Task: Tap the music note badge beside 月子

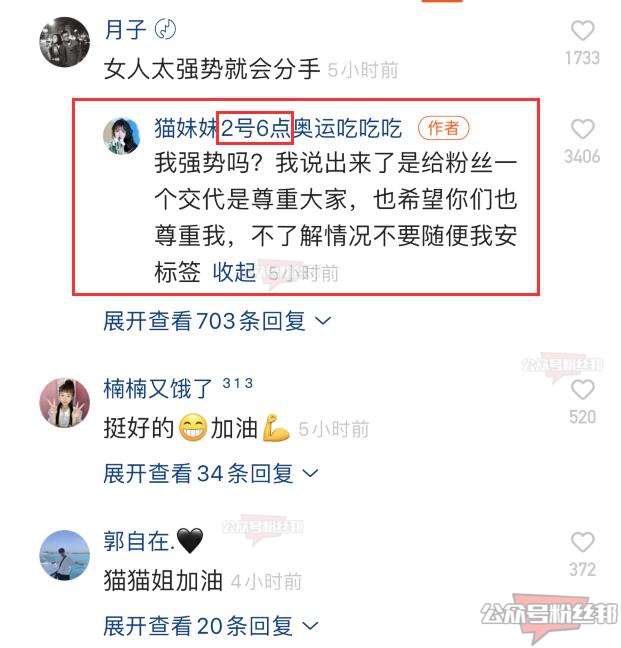Action: (x=165, y=30)
